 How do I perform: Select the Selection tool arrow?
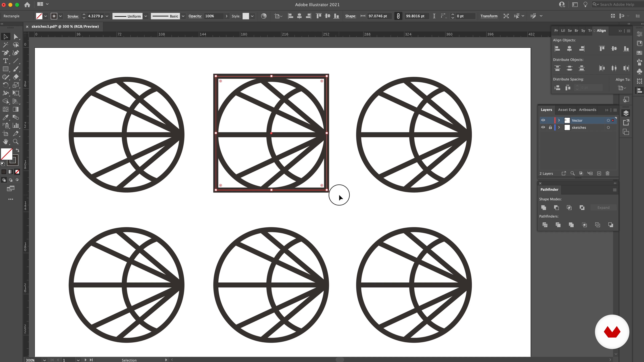tap(6, 37)
